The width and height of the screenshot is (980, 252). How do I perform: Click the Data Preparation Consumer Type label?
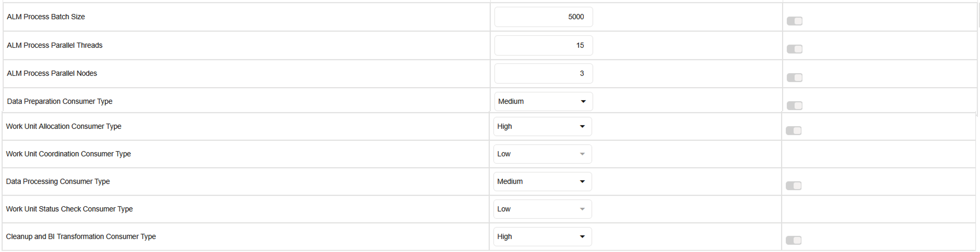click(x=60, y=102)
